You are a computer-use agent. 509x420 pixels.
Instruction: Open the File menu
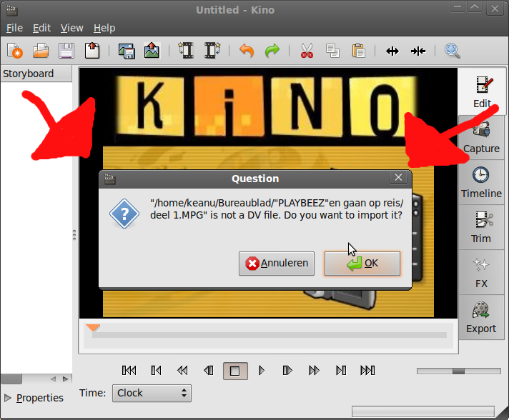pyautogui.click(x=14, y=28)
